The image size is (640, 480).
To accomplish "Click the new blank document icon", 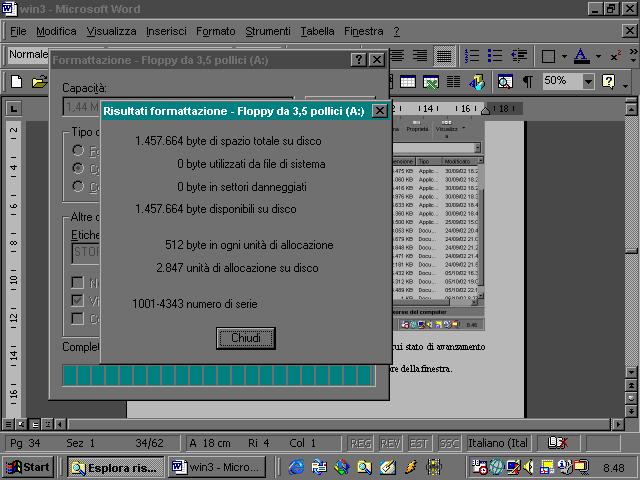I will 17,81.
